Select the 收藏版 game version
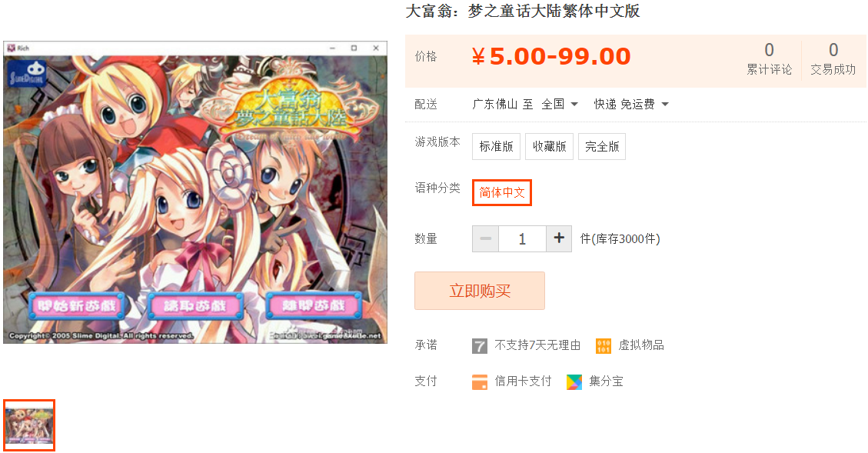This screenshot has width=868, height=453. point(549,146)
